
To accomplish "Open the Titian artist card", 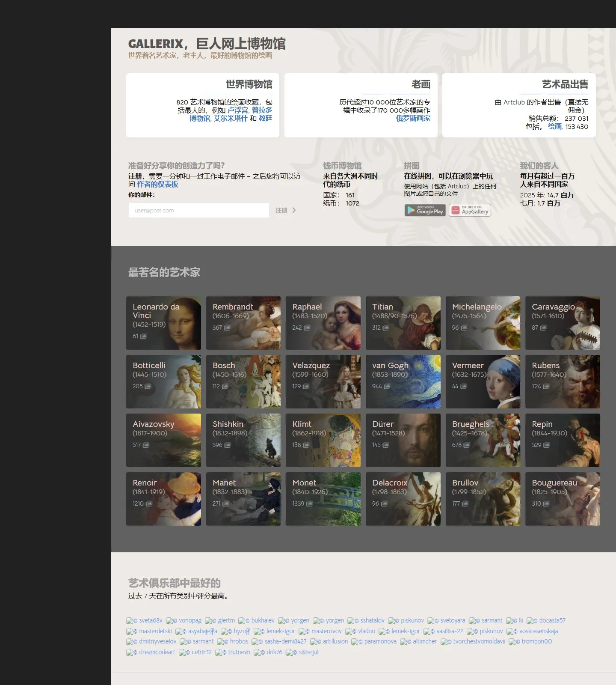I will (x=403, y=323).
